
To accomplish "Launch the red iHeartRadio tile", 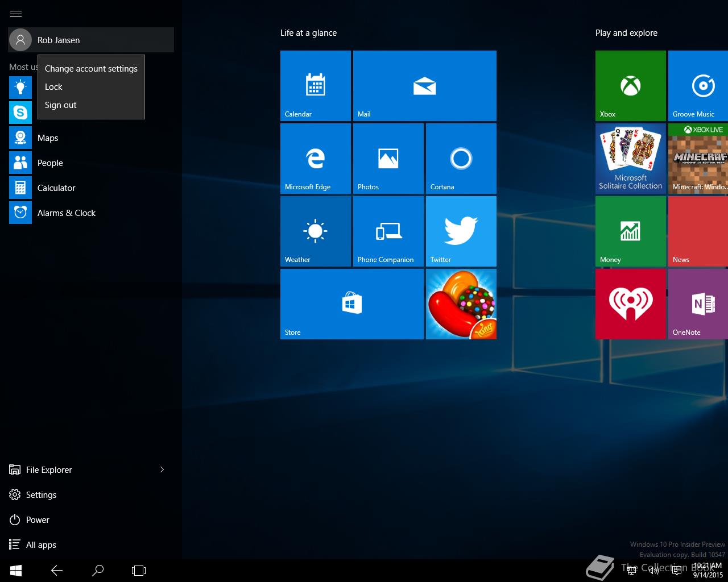I will tap(631, 304).
